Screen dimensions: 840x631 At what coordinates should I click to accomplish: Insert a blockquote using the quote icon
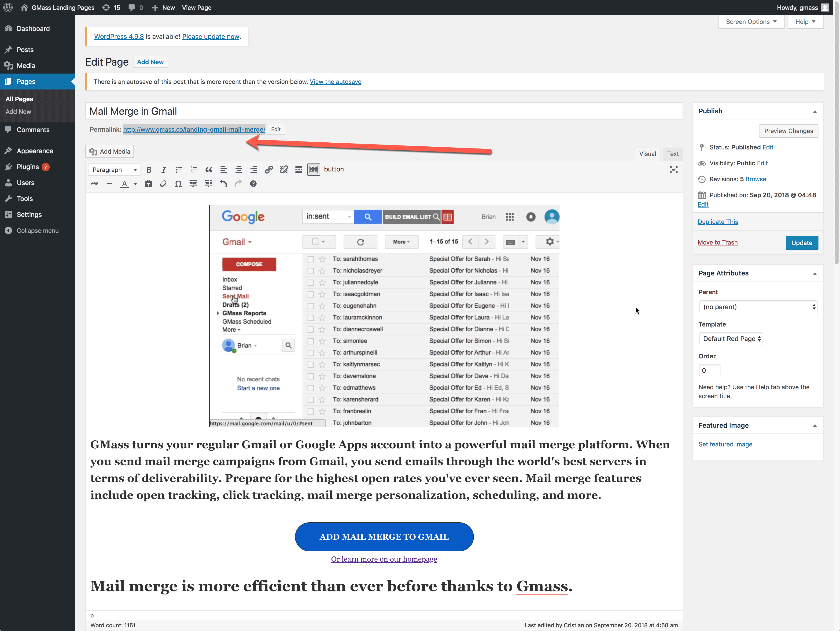coord(209,170)
